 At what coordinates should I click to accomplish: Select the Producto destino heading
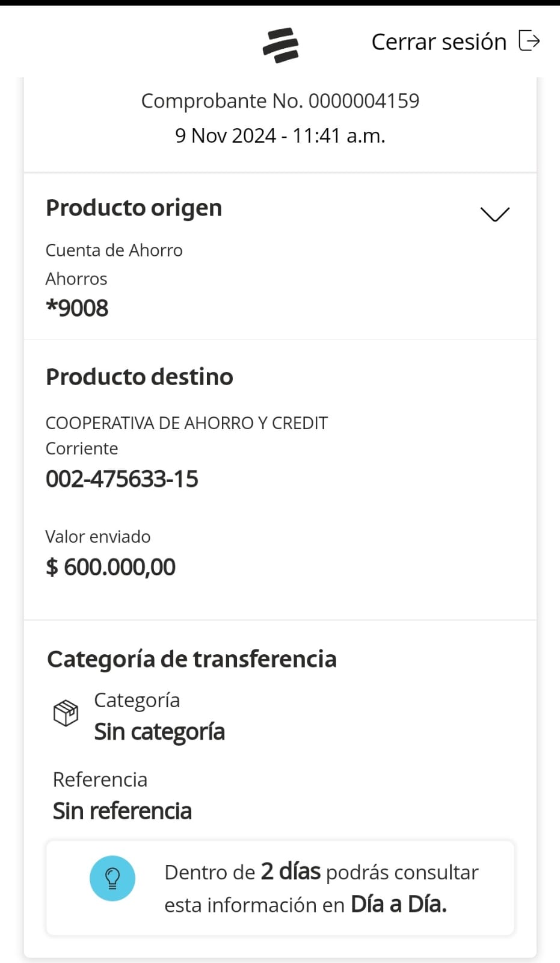139,377
